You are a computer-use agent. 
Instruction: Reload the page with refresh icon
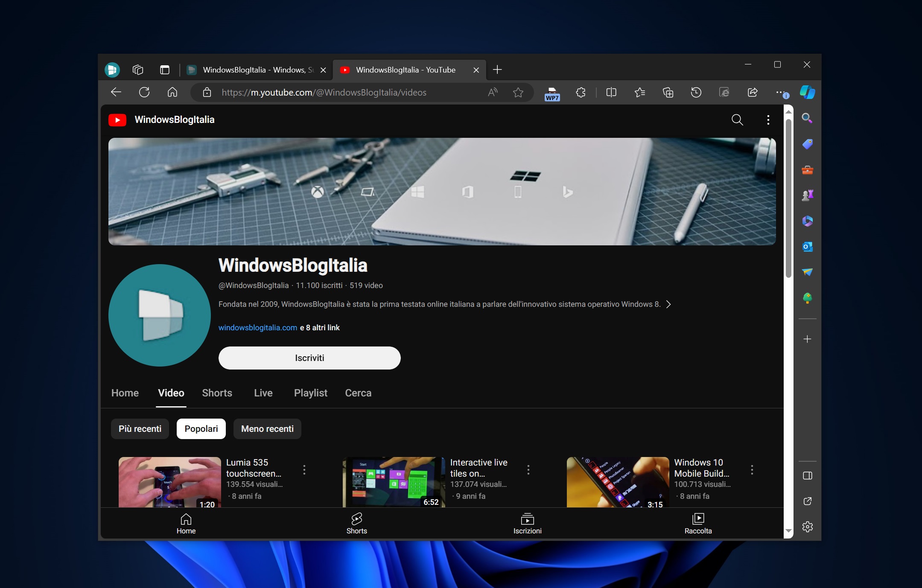(x=144, y=92)
